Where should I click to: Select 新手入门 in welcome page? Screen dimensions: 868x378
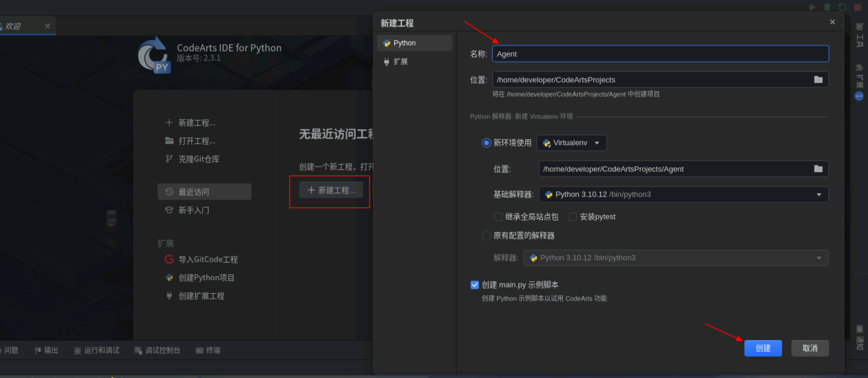pyautogui.click(x=204, y=210)
